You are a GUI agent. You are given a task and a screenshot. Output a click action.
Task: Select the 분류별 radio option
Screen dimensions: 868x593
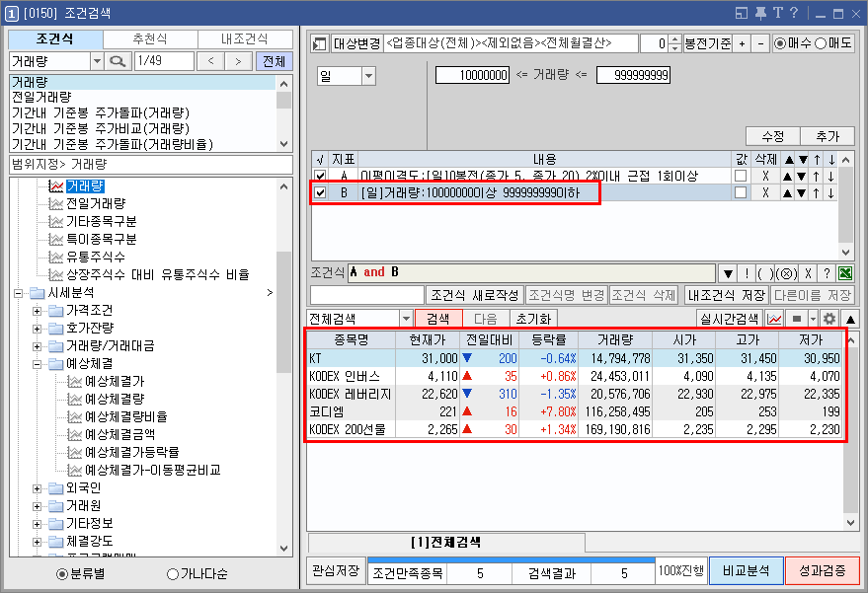62,574
